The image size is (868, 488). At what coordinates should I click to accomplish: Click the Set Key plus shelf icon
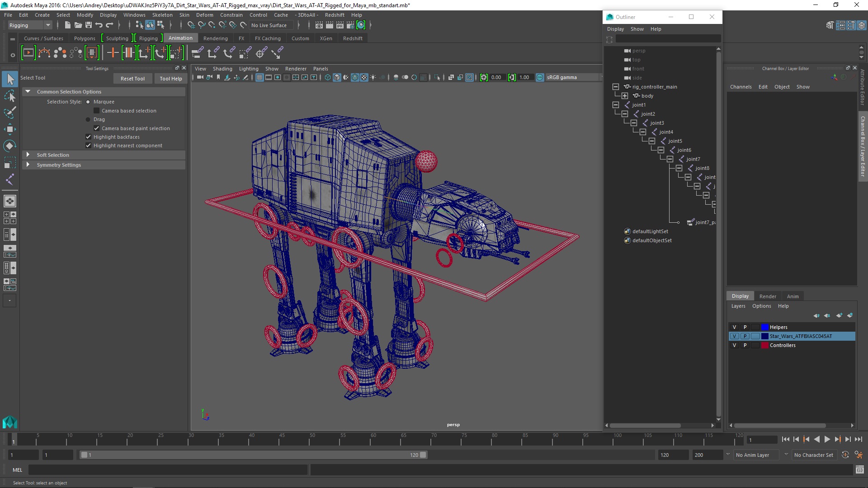(113, 53)
